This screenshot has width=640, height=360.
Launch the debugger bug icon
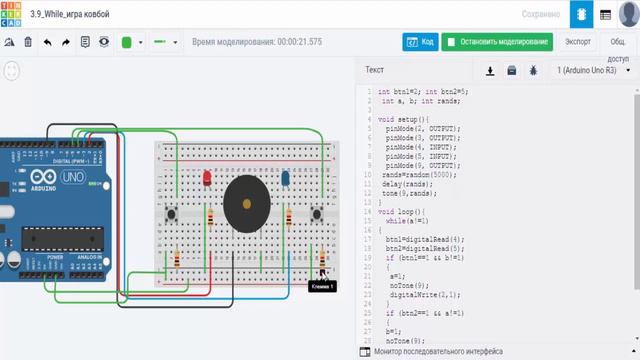pyautogui.click(x=533, y=71)
